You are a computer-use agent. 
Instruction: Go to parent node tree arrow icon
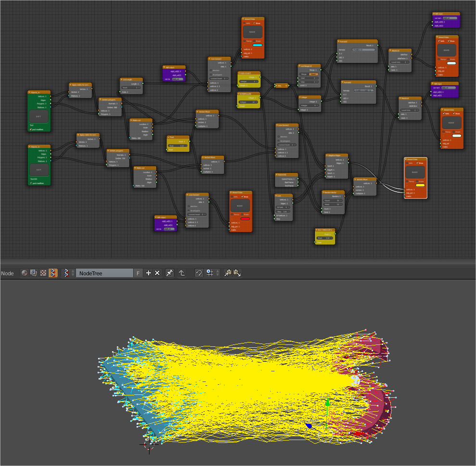(182, 273)
